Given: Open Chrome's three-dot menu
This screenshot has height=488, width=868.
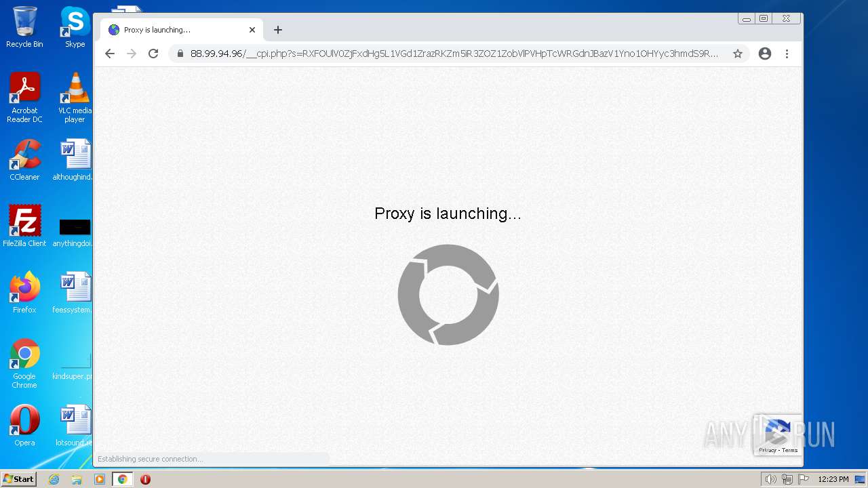Looking at the screenshot, I should click(787, 54).
